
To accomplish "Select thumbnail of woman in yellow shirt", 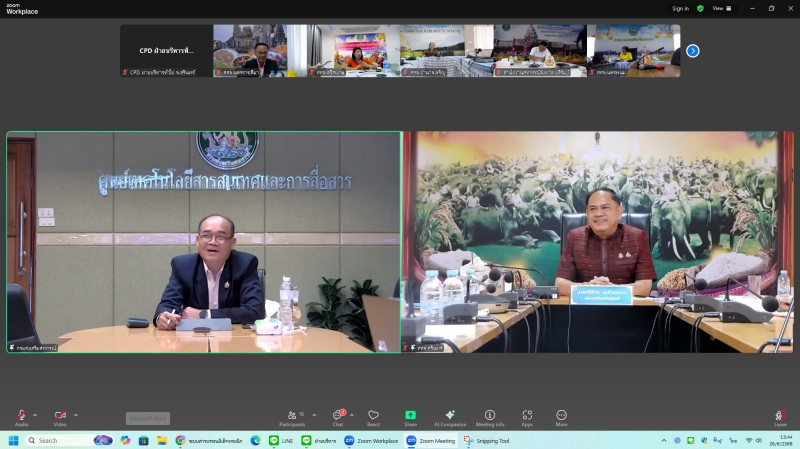I will click(x=634, y=51).
